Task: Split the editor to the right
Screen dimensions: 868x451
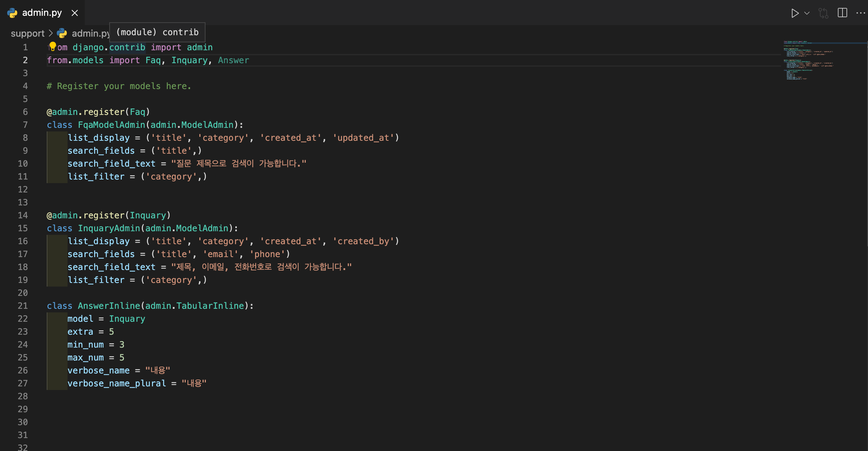Action: coord(842,13)
